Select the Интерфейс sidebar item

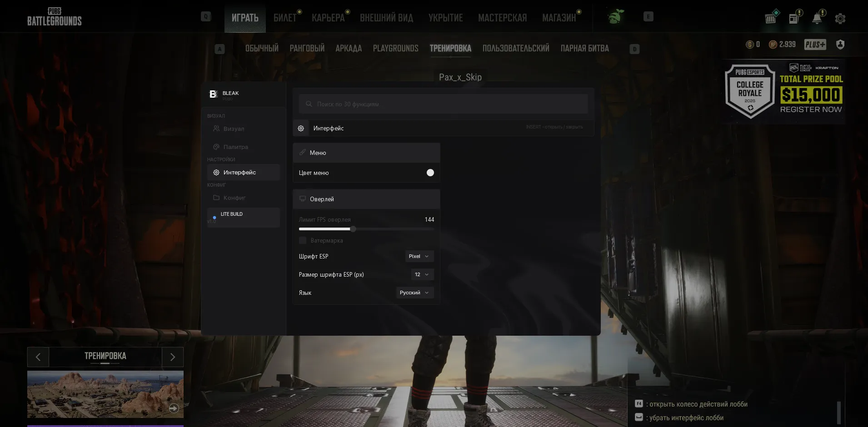(244, 172)
